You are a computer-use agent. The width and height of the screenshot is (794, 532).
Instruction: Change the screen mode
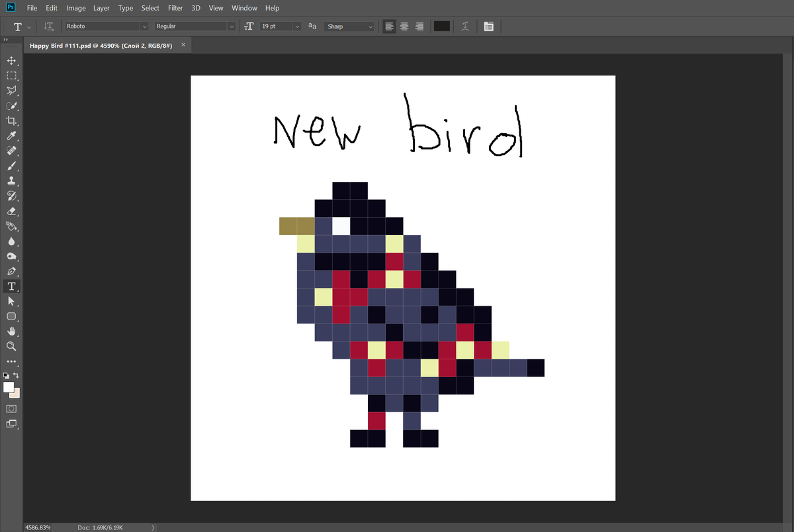click(11, 424)
